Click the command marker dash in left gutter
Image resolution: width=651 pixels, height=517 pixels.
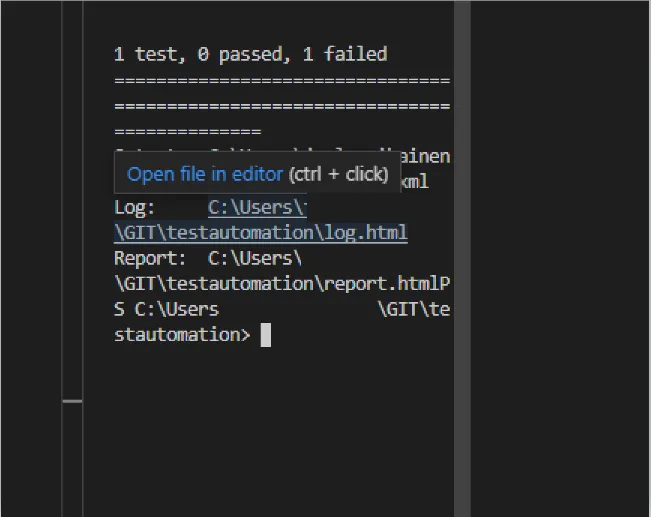click(72, 401)
